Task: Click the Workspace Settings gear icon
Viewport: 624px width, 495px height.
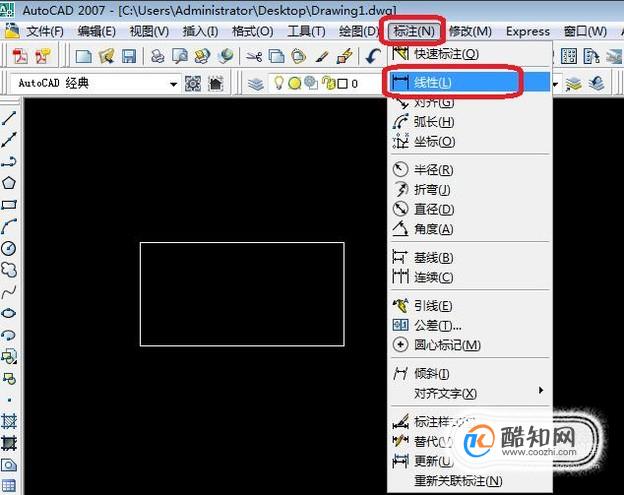Action: [x=193, y=84]
